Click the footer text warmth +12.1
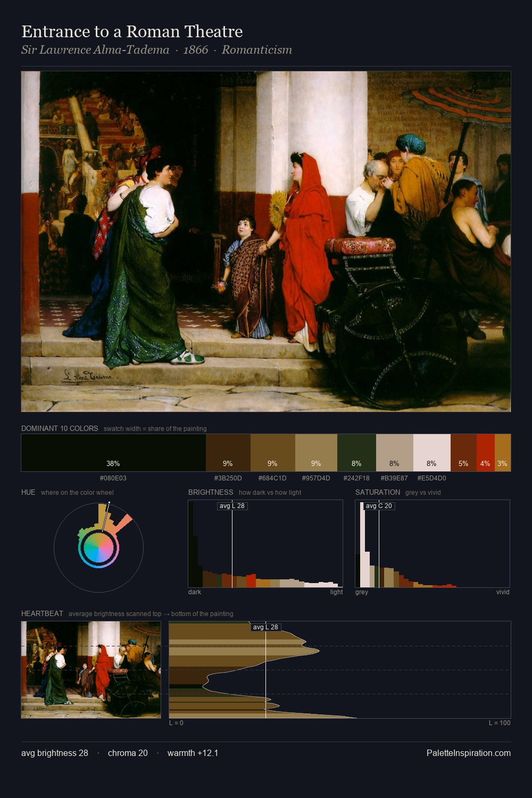The image size is (532, 798). (193, 753)
